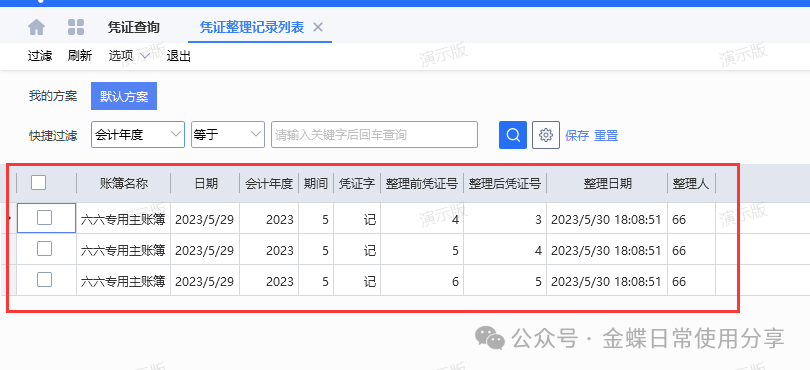The width and height of the screenshot is (810, 370).
Task: Click the blue magnifier search button
Action: [x=512, y=135]
